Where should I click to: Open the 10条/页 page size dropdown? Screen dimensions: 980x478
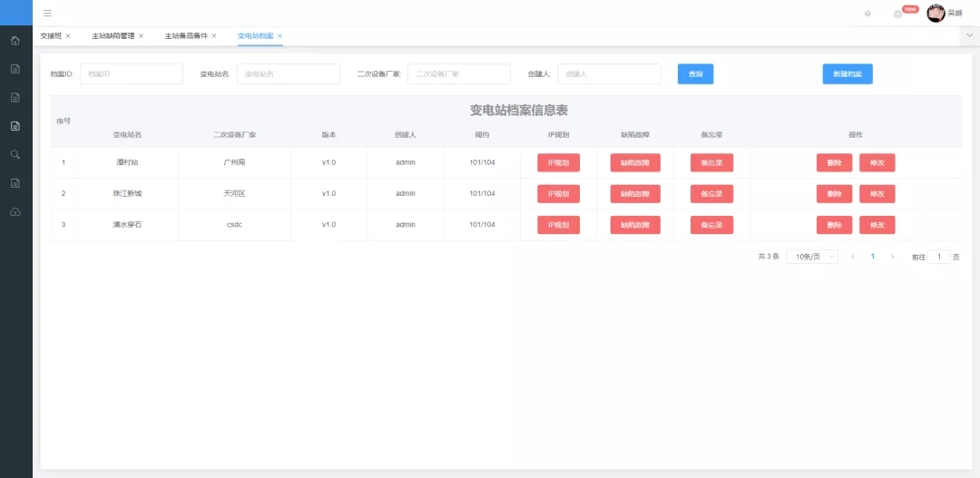pos(812,257)
